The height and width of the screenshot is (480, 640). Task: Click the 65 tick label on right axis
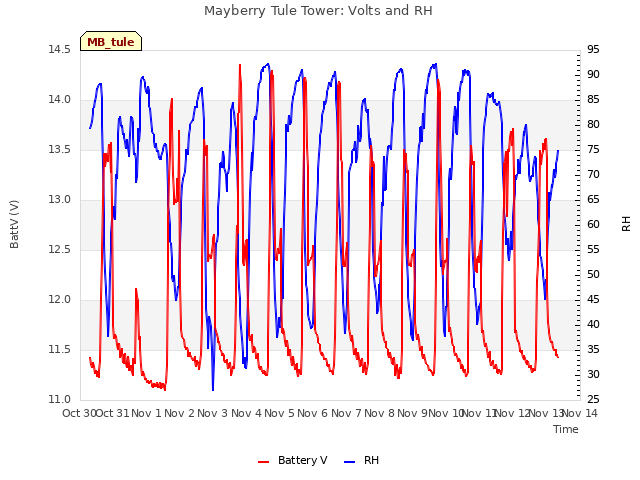pyautogui.click(x=593, y=200)
